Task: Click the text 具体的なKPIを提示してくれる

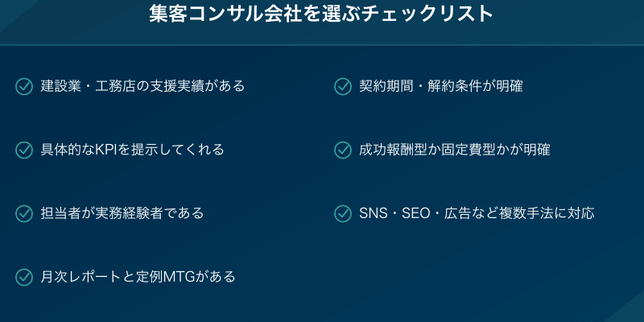Action: point(132,150)
